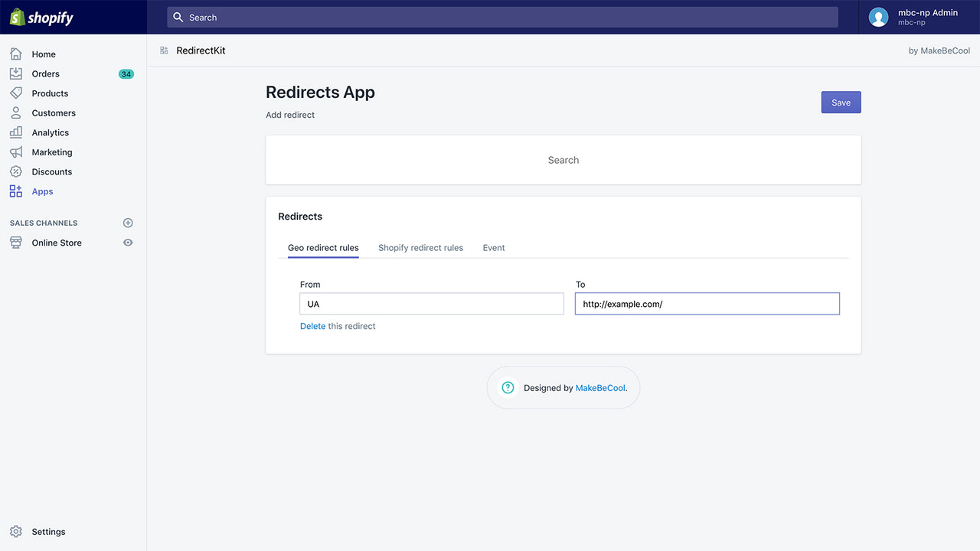Open the Home icon in sidebar
Screen dimensions: 980x551
pyautogui.click(x=16, y=54)
